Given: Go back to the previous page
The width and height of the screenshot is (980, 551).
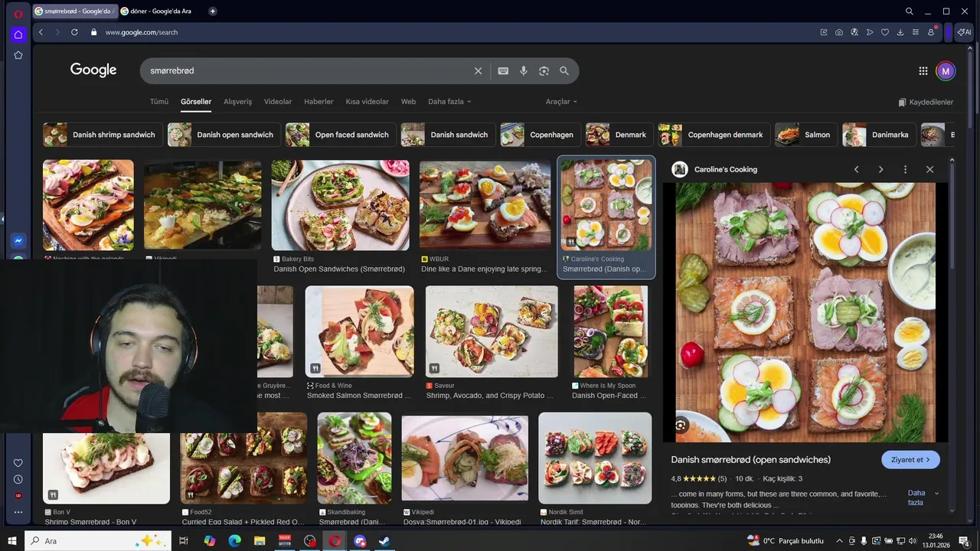Looking at the screenshot, I should coord(41,32).
